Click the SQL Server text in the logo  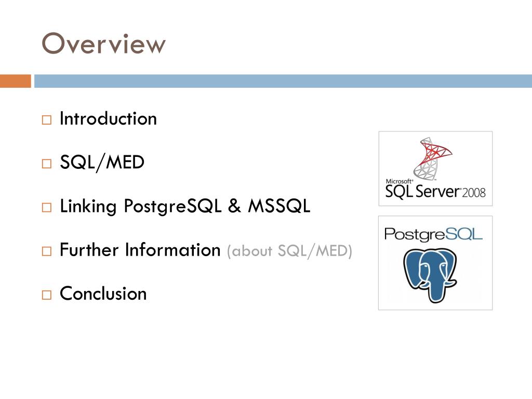(422, 192)
